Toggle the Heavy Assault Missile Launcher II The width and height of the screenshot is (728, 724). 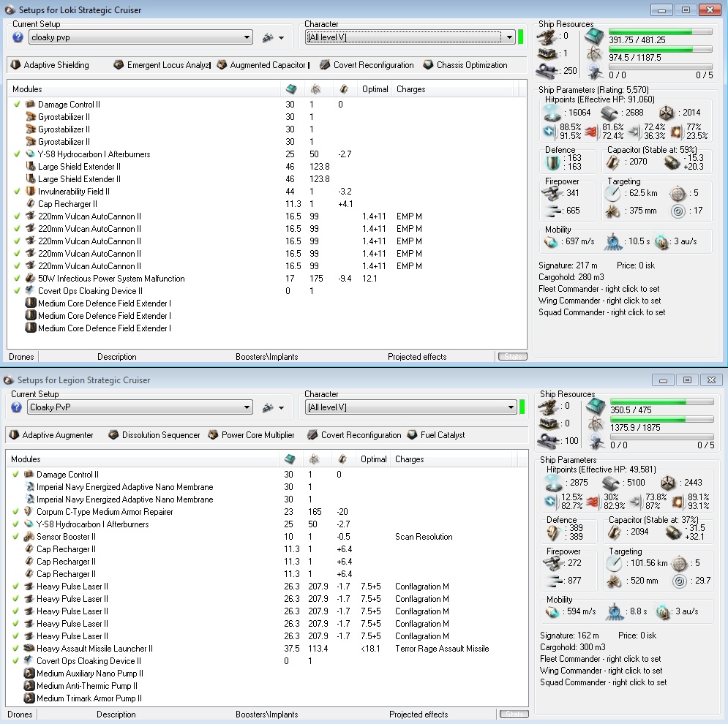point(16,648)
